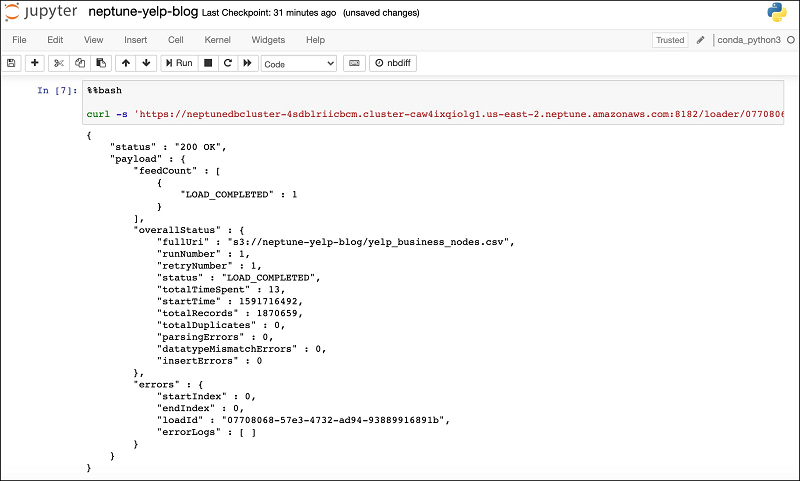Image resolution: width=800 pixels, height=481 pixels.
Task: Click the curl command URL line
Action: pyautogui.click(x=435, y=114)
